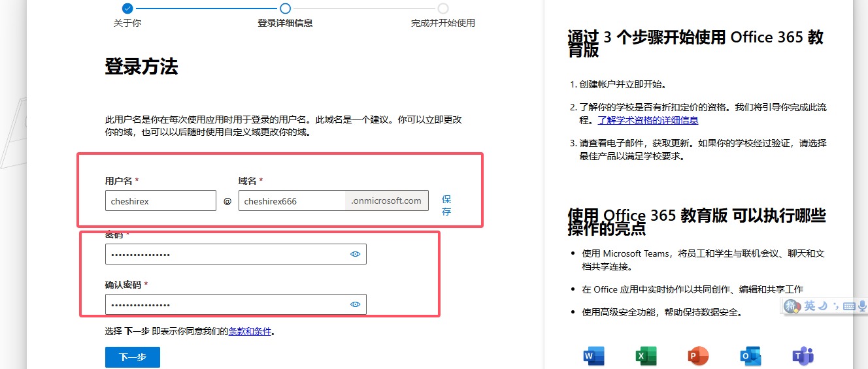Open 了解学术资格的详细信息 link
Image resolution: width=868 pixels, height=369 pixels.
(x=648, y=120)
